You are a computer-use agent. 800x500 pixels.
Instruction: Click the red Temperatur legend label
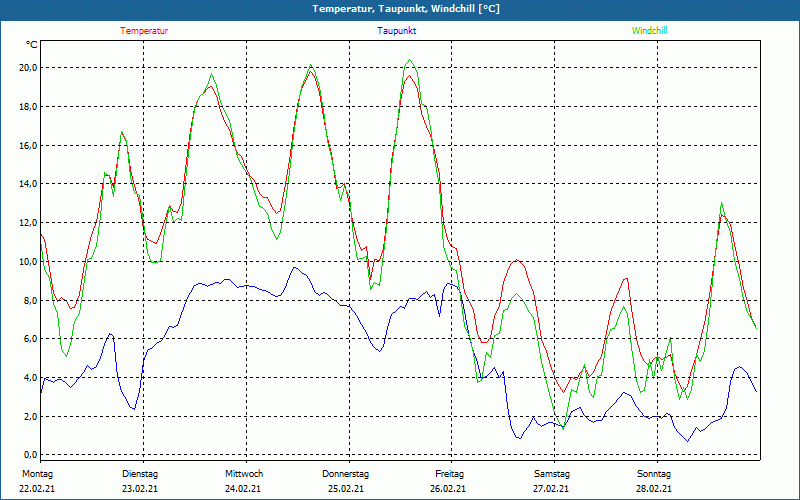point(144,31)
